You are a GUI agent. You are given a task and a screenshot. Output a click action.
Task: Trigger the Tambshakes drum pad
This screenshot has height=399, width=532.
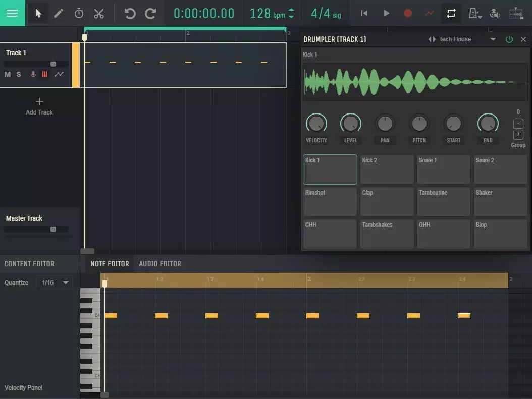point(387,234)
